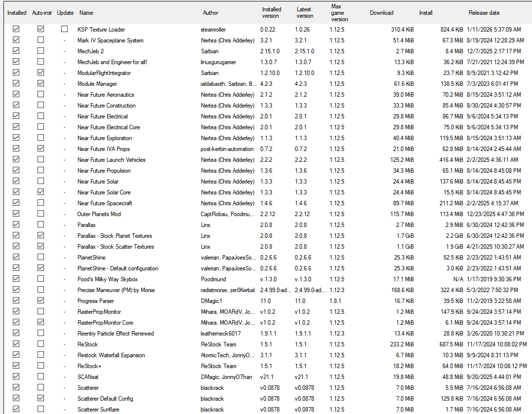Toggle auto-install for Scatterer Default Config
Viewport: 532px width, 414px height.
click(x=41, y=399)
